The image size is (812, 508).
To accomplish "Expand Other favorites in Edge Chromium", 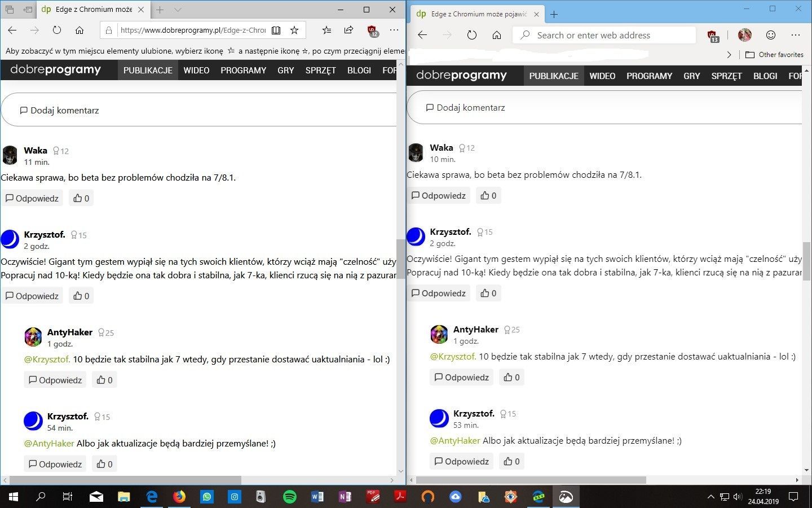I will pyautogui.click(x=779, y=55).
